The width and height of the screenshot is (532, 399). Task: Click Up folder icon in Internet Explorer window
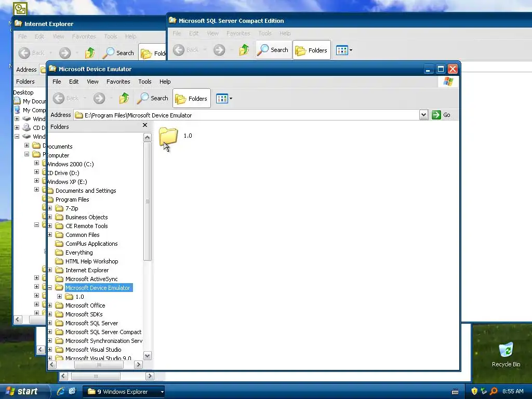(x=89, y=53)
